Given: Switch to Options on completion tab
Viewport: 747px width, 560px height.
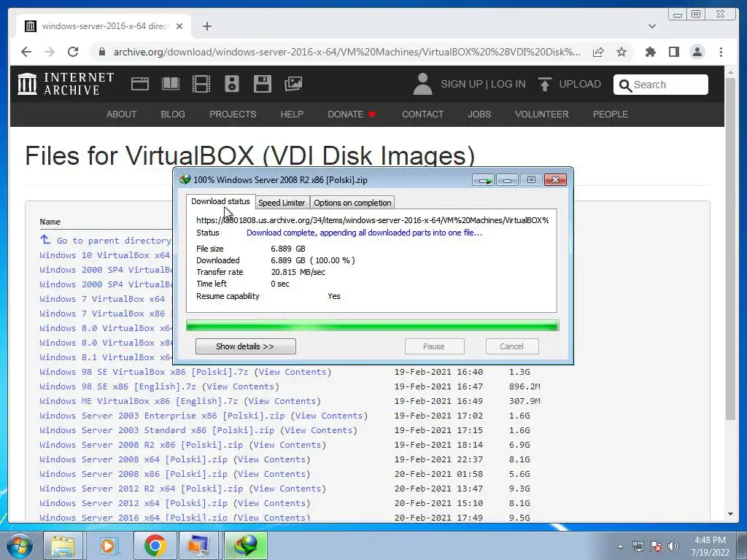Looking at the screenshot, I should click(x=352, y=203).
